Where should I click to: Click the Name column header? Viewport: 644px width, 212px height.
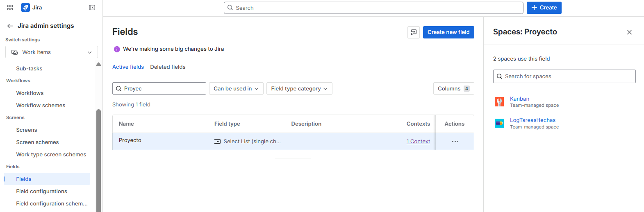[x=126, y=124]
